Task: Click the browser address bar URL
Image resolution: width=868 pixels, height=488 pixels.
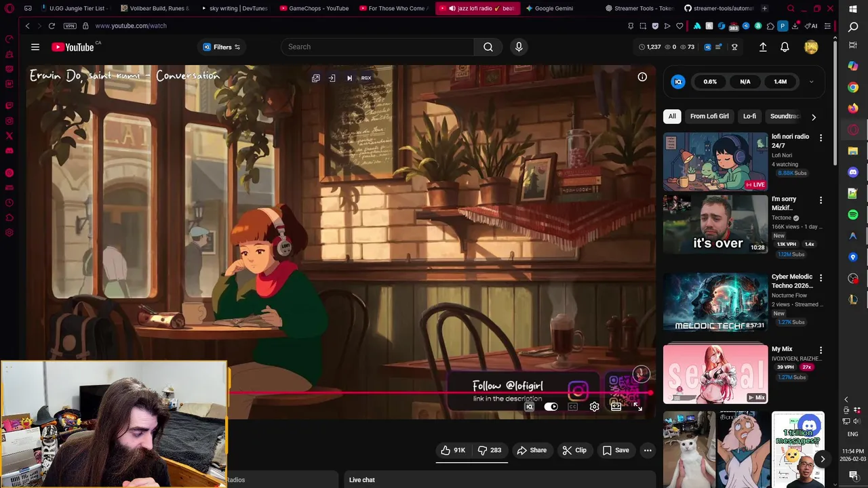Action: (x=131, y=26)
